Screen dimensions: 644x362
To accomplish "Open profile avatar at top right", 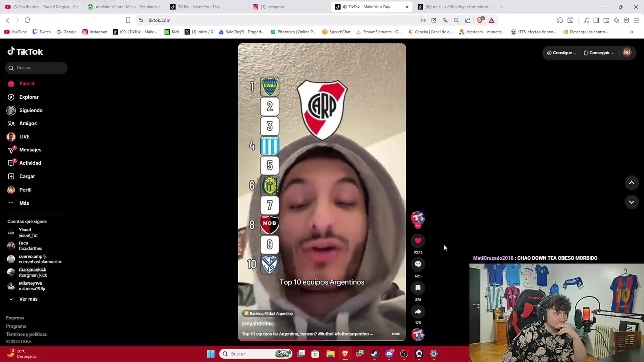I will [627, 52].
